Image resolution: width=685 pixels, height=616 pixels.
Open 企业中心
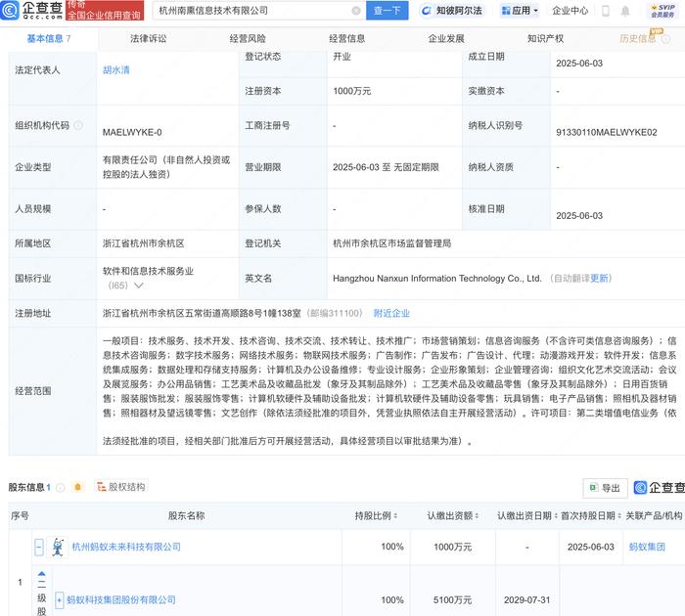click(570, 11)
